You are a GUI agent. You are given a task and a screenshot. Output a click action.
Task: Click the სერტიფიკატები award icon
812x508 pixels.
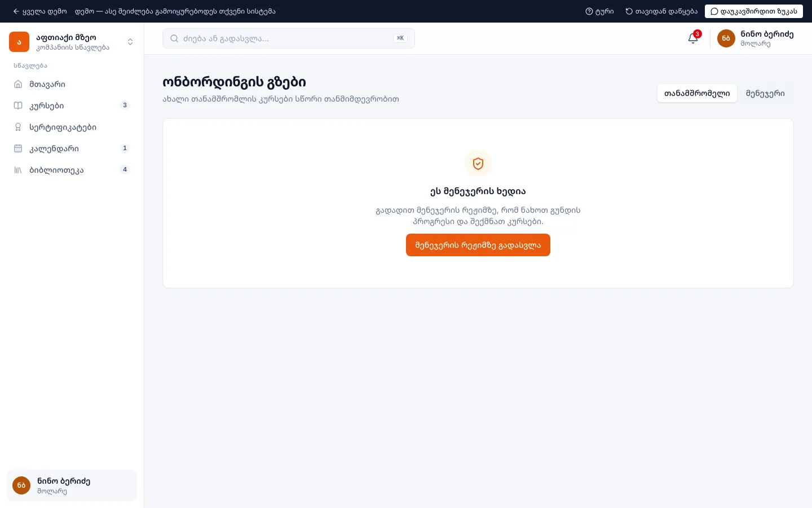click(18, 127)
